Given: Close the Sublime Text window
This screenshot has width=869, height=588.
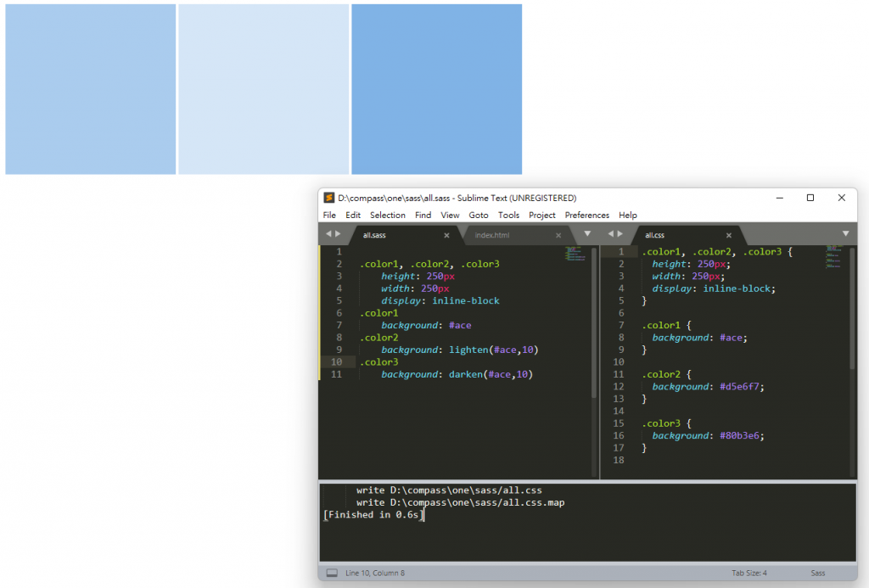Looking at the screenshot, I should pyautogui.click(x=841, y=198).
